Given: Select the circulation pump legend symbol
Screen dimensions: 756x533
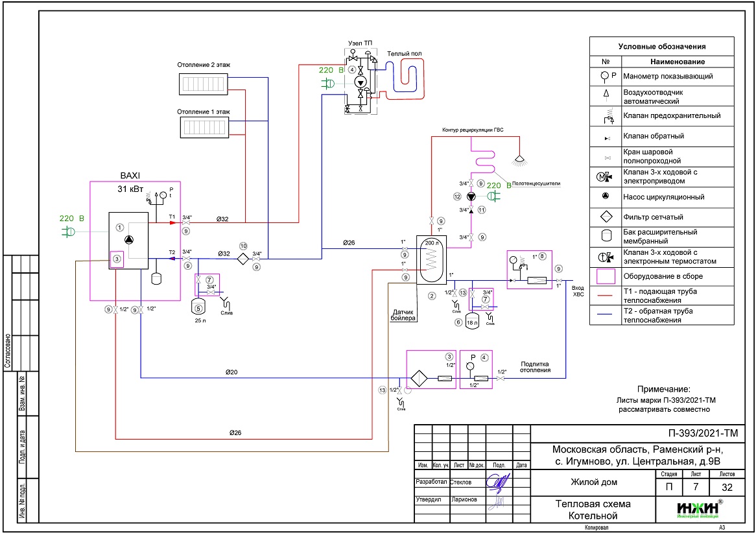Looking at the screenshot, I should point(606,196).
